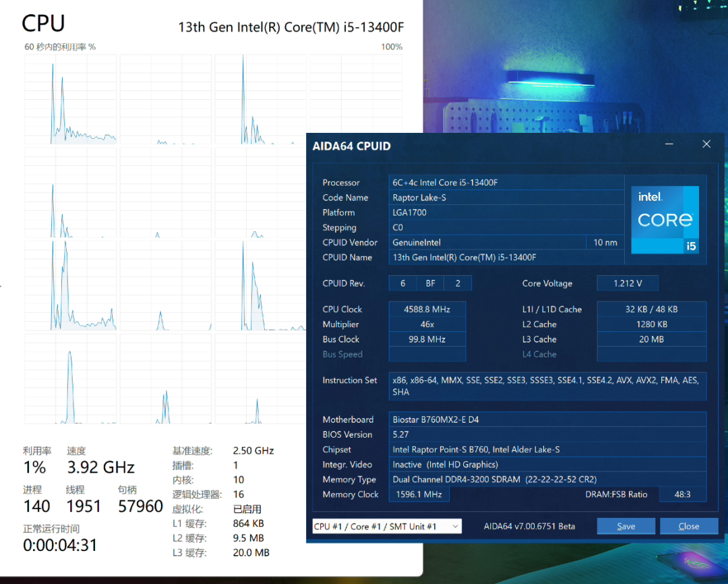Click the virtualization status "已启用"
Screen dimensions: 728x584
[x=247, y=508]
